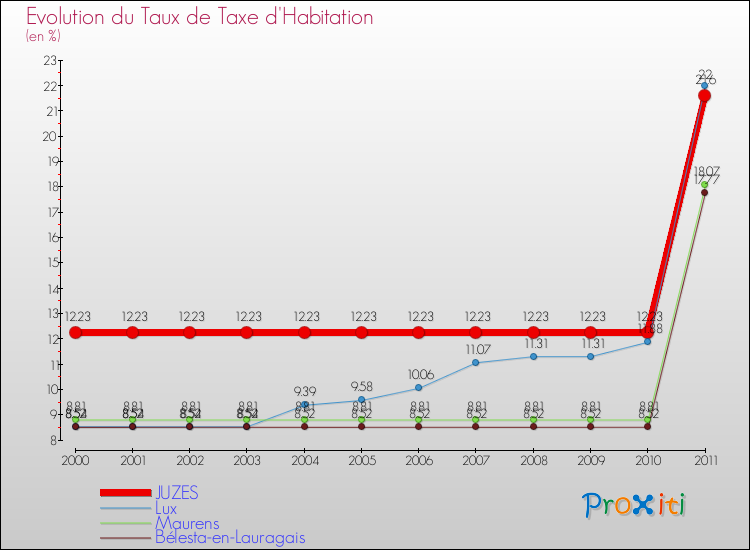Click the Maurens green data point for 2006

point(419,419)
